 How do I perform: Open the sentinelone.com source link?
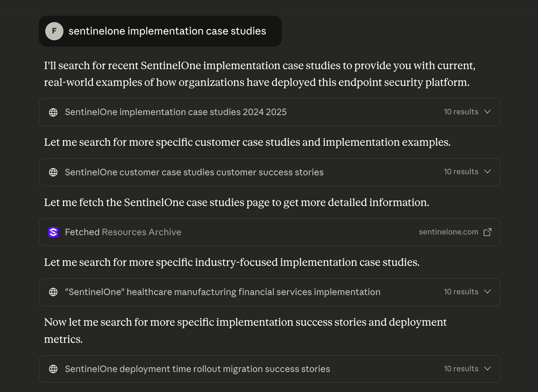[448, 232]
